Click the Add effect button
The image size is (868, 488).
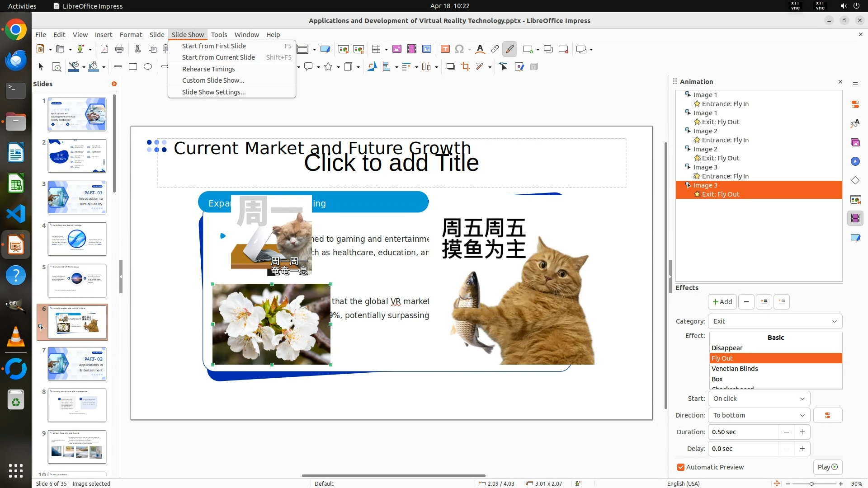(722, 302)
